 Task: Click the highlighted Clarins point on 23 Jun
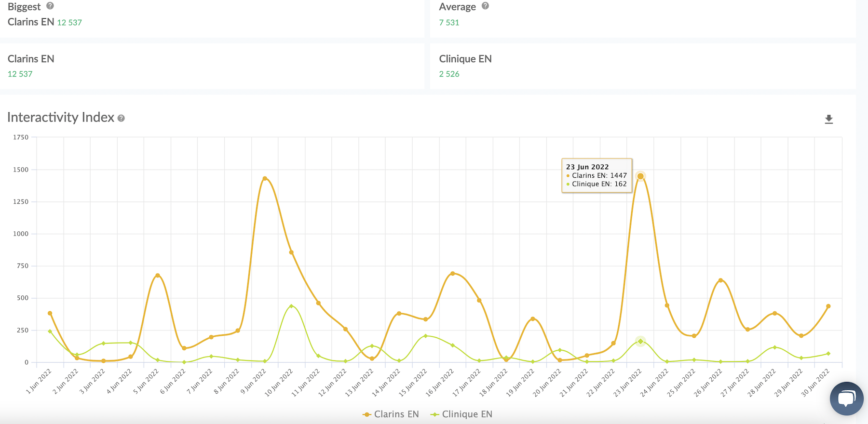tap(640, 176)
